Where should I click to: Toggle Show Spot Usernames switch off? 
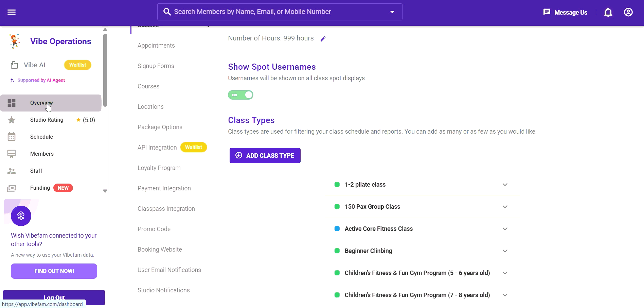tap(240, 95)
